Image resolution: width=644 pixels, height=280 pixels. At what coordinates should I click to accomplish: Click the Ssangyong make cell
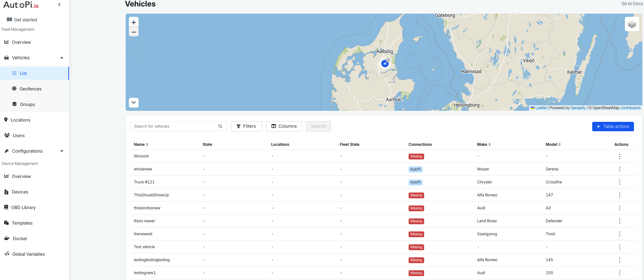click(x=487, y=234)
